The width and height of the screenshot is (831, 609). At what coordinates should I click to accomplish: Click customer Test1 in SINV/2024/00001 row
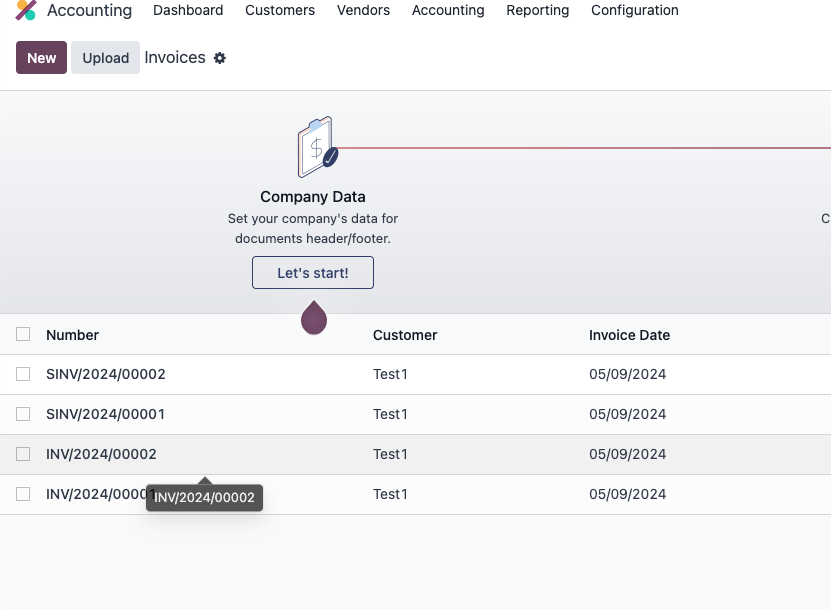[x=391, y=414]
